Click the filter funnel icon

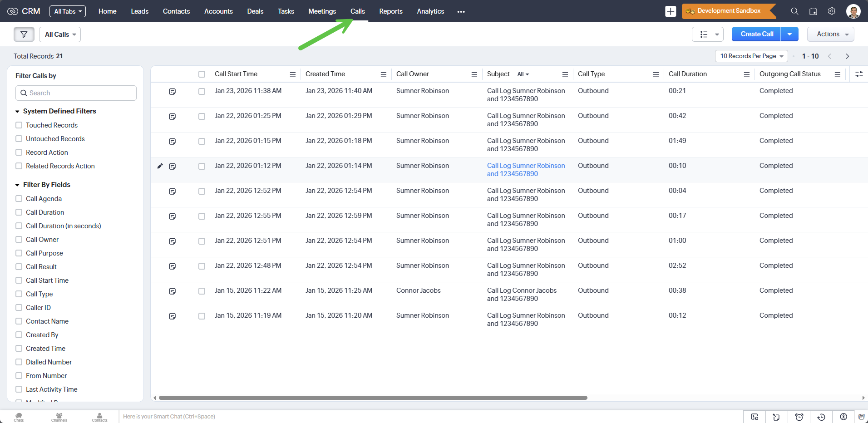pyautogui.click(x=24, y=34)
